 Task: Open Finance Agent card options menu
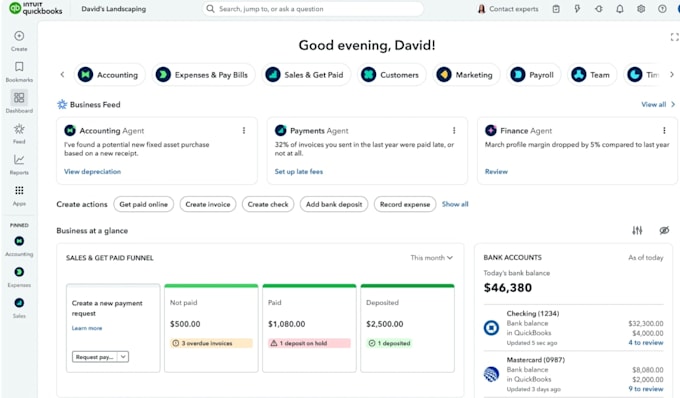[664, 130]
